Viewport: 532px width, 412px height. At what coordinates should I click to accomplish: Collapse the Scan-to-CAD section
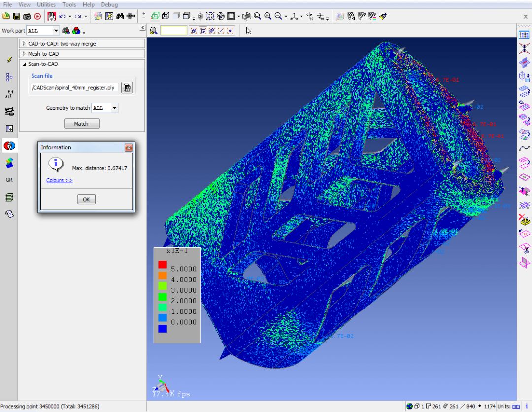[x=82, y=64]
